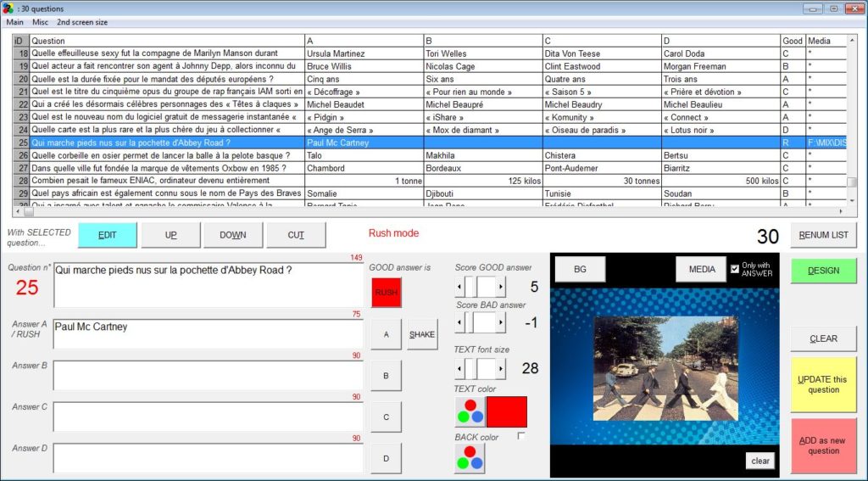
Task: Select row 18 about Marilyn Manson
Action: 430,53
